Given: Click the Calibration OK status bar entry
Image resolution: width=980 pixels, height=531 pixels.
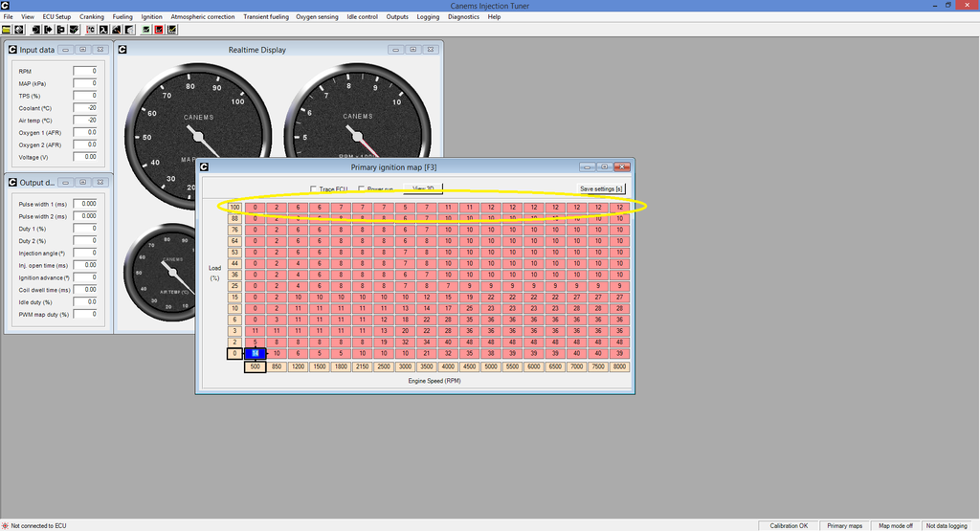Looking at the screenshot, I should click(789, 525).
